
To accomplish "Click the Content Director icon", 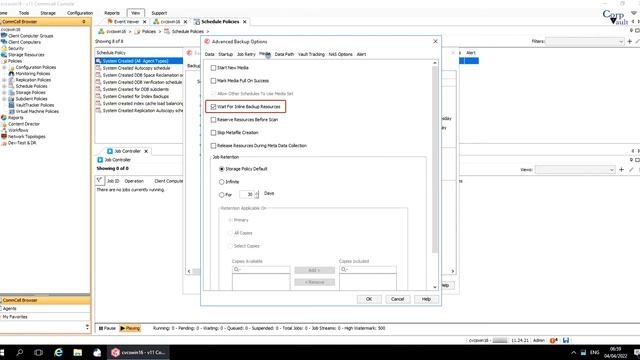I will point(4,124).
